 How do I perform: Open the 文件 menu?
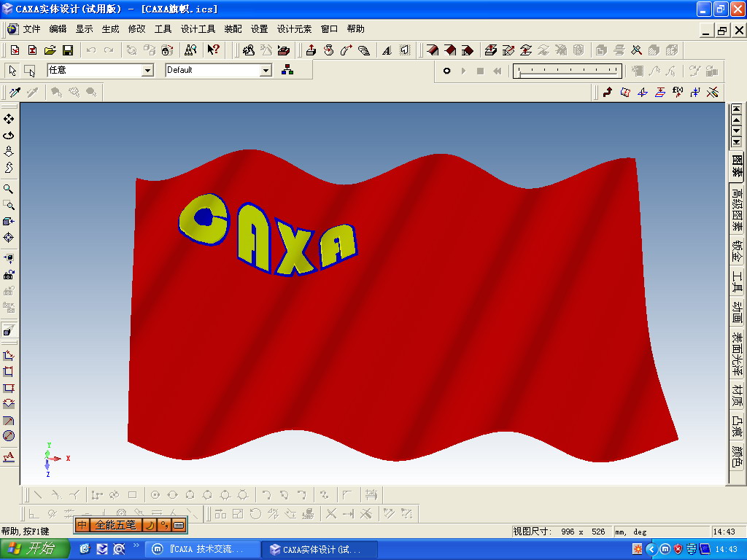click(x=31, y=29)
